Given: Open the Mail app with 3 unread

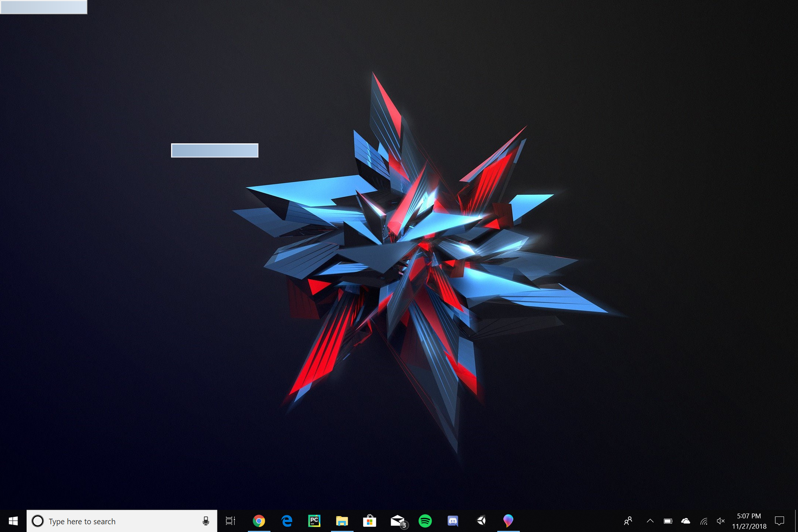Looking at the screenshot, I should coord(398,521).
